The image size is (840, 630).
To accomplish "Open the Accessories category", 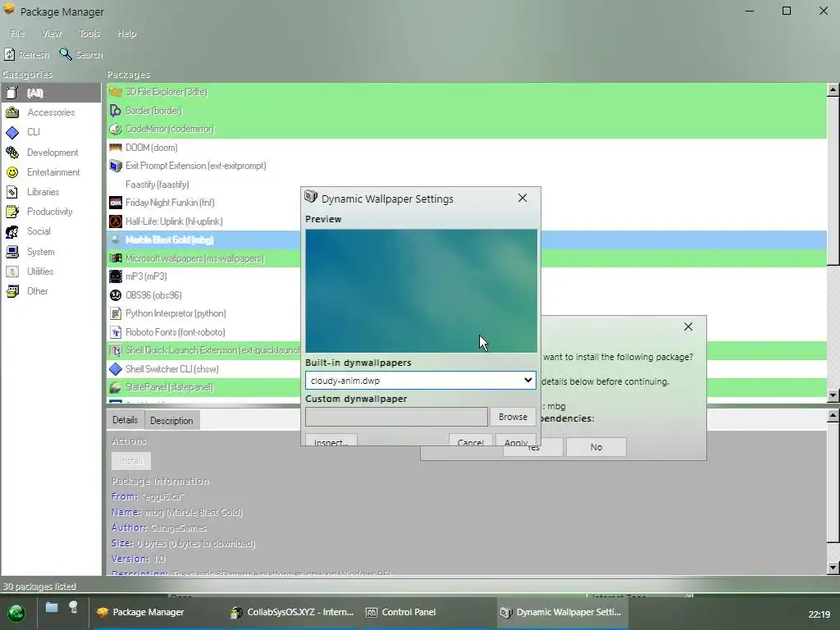I will click(50, 112).
